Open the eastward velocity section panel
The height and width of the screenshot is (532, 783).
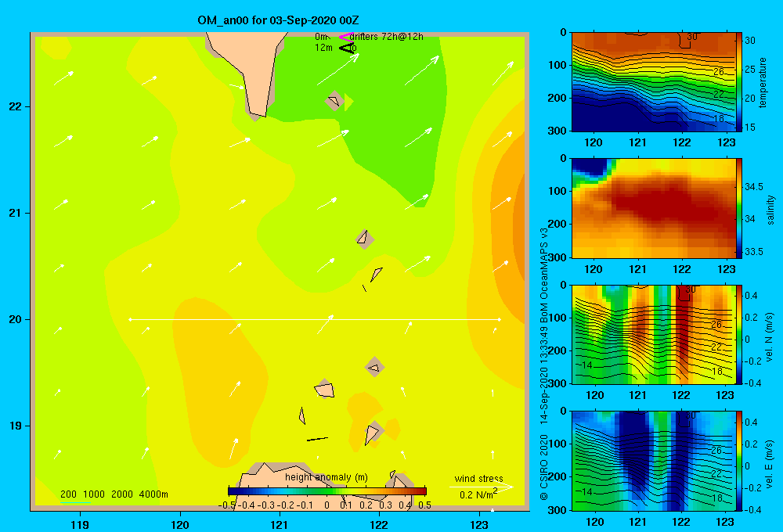pos(653,461)
